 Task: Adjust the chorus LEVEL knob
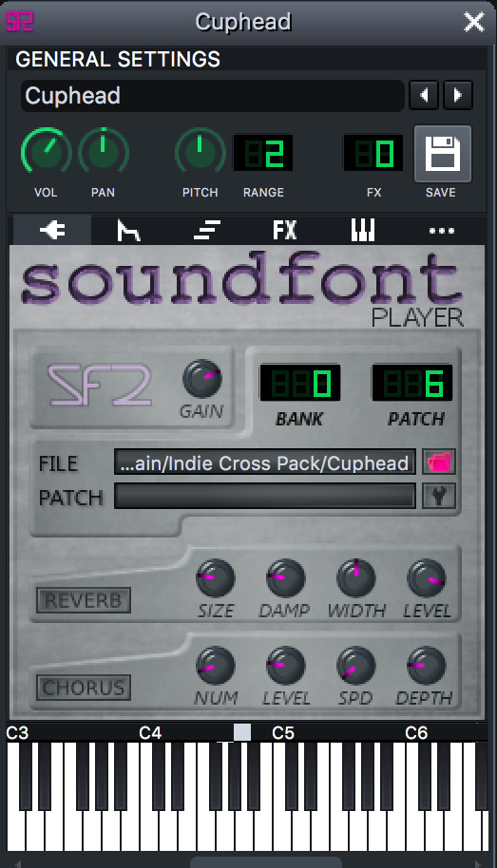(x=285, y=665)
